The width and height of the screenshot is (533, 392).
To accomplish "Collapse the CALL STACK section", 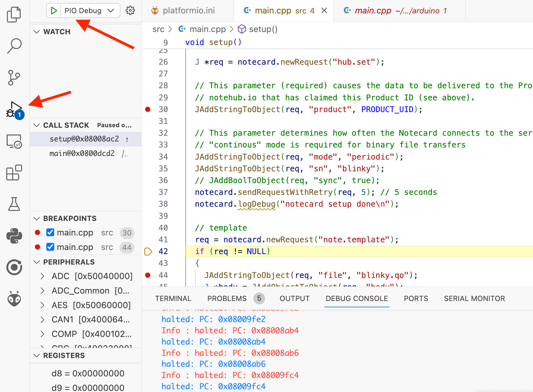I will click(36, 125).
